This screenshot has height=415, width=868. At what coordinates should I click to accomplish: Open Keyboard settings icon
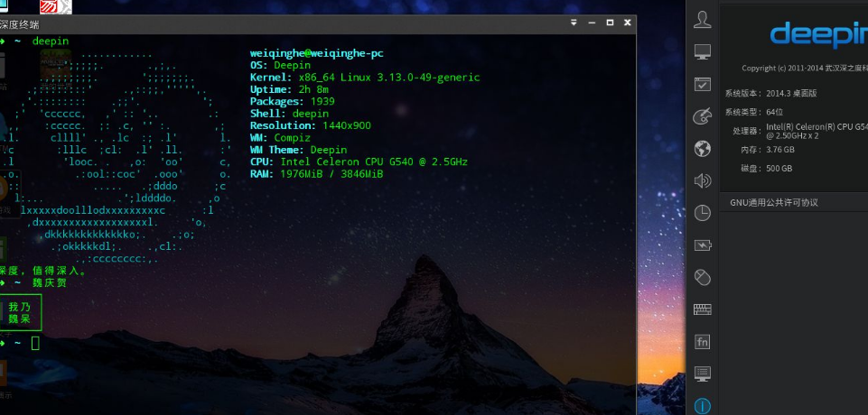point(703,309)
